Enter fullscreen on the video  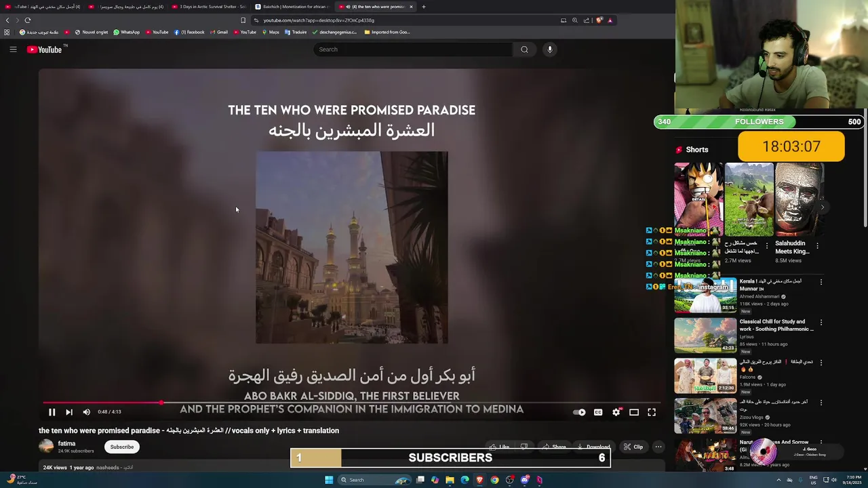pos(652,412)
